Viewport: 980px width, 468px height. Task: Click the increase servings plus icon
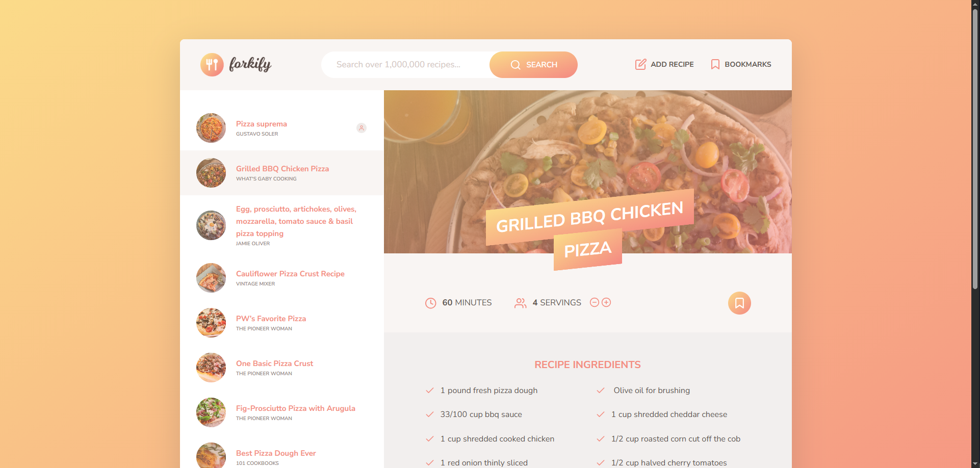click(606, 302)
